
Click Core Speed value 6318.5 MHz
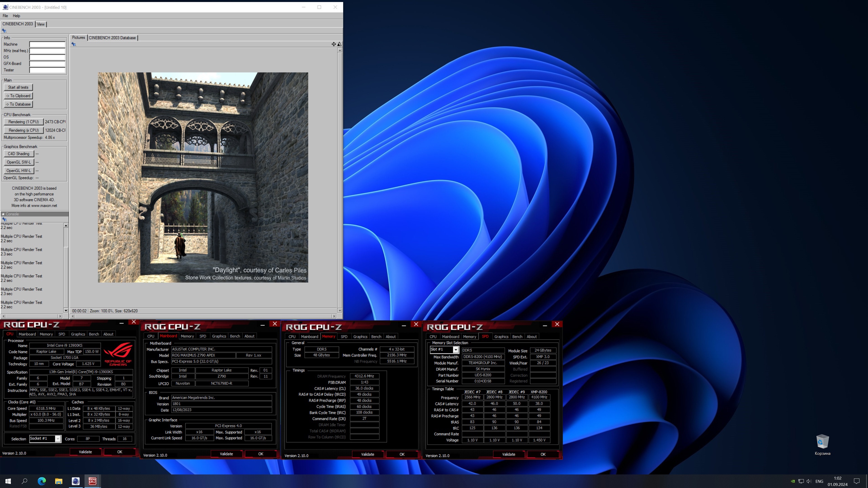(46, 409)
